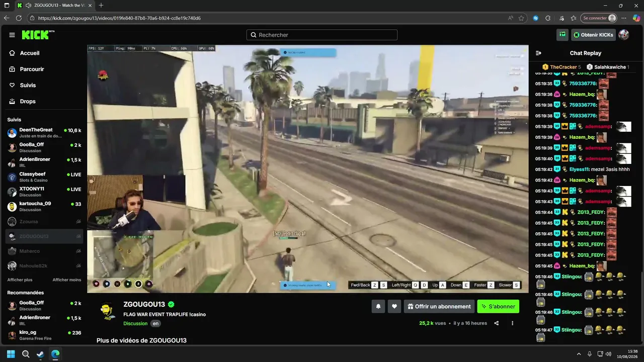This screenshot has height=362, width=644.
Task: Click the Obtenir KICKs button
Action: tap(593, 35)
